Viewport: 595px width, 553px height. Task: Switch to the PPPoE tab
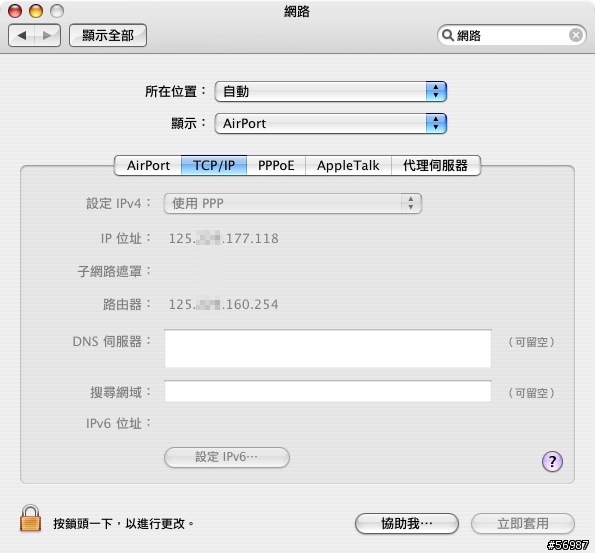click(x=276, y=165)
